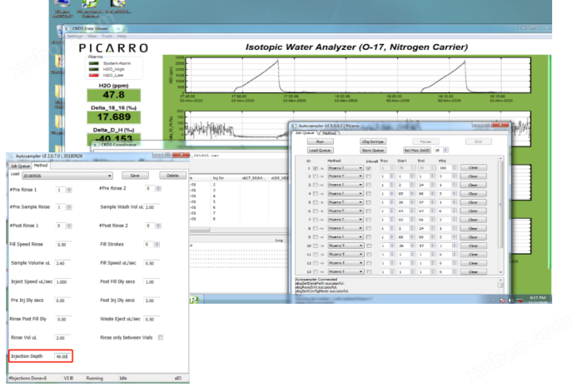This screenshot has width=582, height=392.
Task: Toggle the enable checkbox for job ID 1
Action: pos(315,168)
